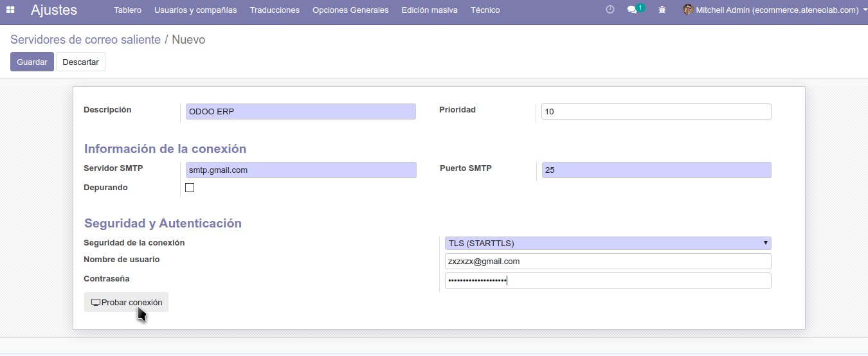
Task: Click the Nuevo breadcrumb text
Action: click(188, 40)
